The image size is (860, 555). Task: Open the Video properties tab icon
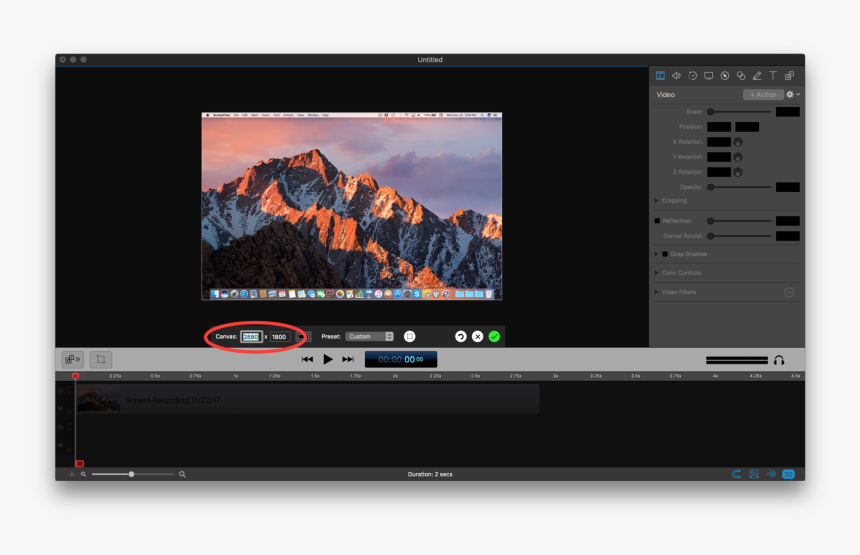click(x=660, y=76)
